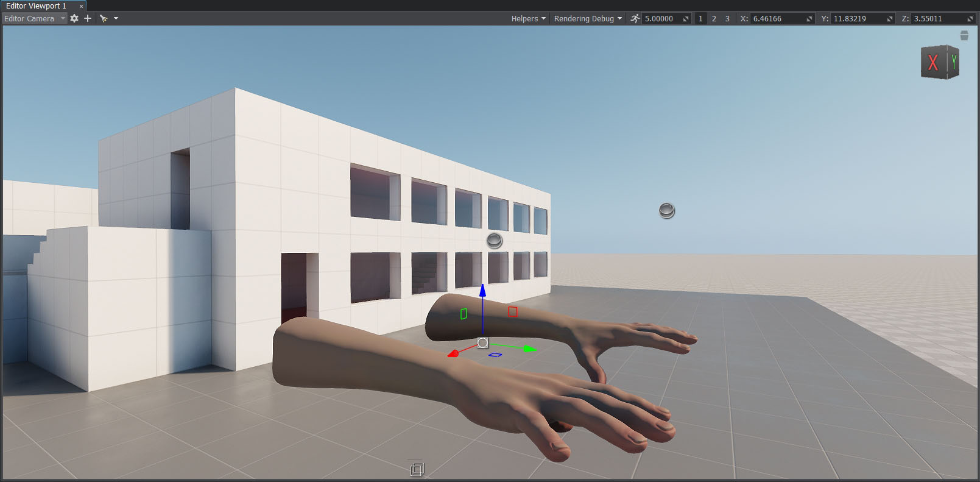Expand the arrow next to the cursor tool
The height and width of the screenshot is (482, 980).
click(116, 18)
